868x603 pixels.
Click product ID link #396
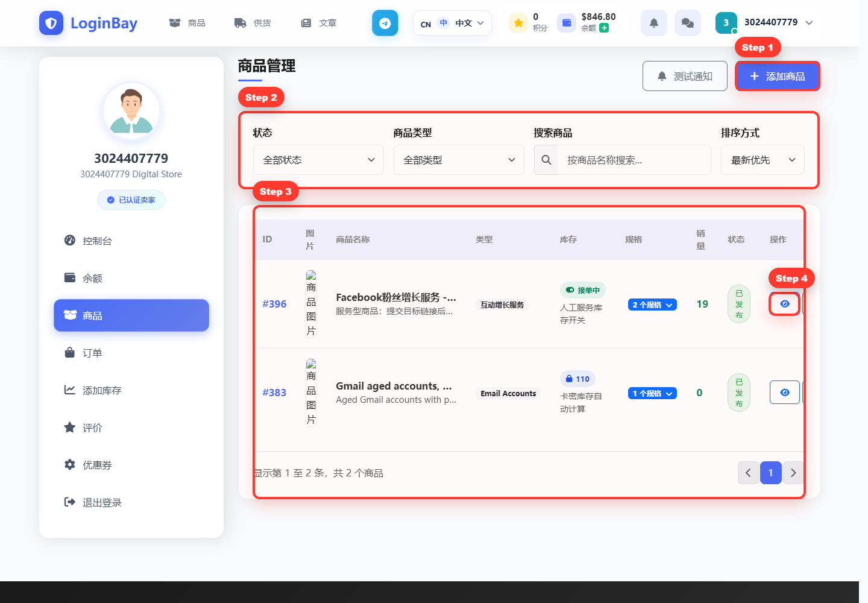click(x=274, y=304)
